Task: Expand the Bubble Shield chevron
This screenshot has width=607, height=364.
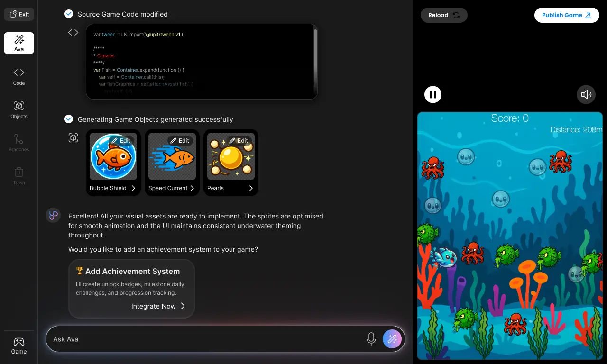Action: point(133,188)
